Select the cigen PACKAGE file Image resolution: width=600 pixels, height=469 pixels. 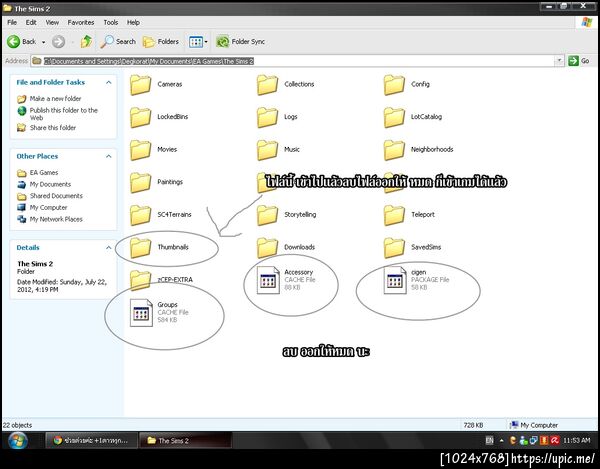tap(416, 280)
